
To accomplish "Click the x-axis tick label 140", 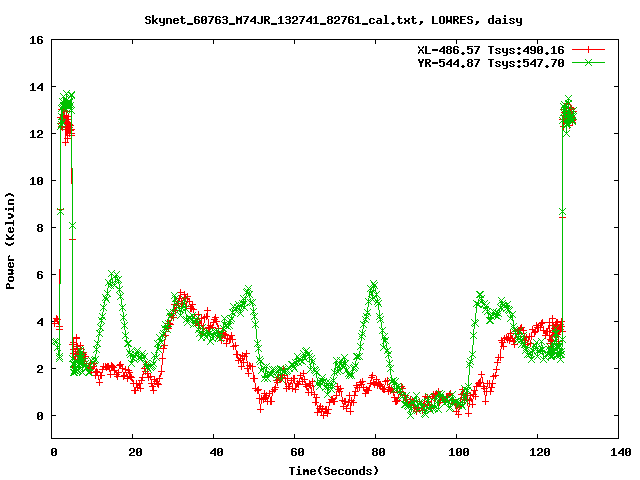I will point(621,452).
